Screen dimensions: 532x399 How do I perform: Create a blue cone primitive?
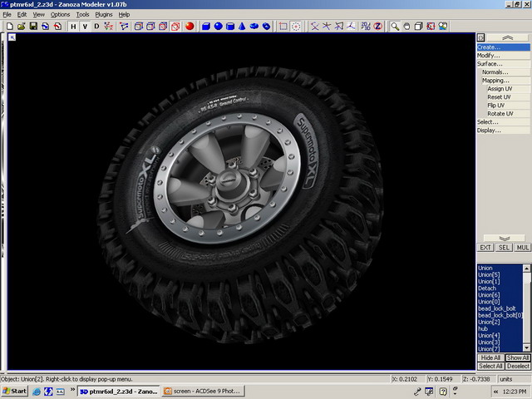[242, 26]
